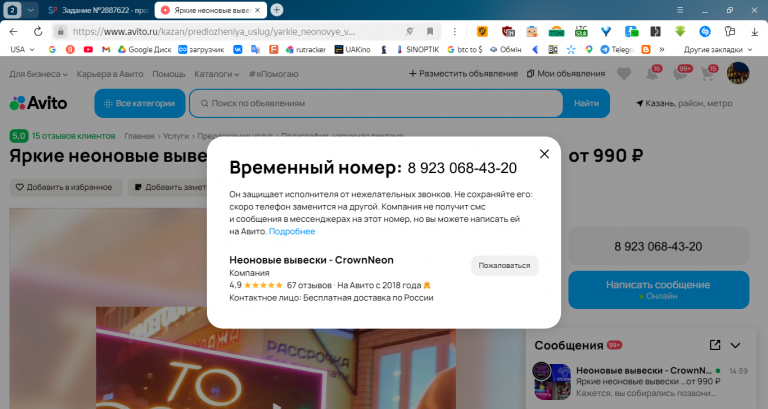Open browser downloads arrow icon
768x409 pixels.
[x=754, y=31]
